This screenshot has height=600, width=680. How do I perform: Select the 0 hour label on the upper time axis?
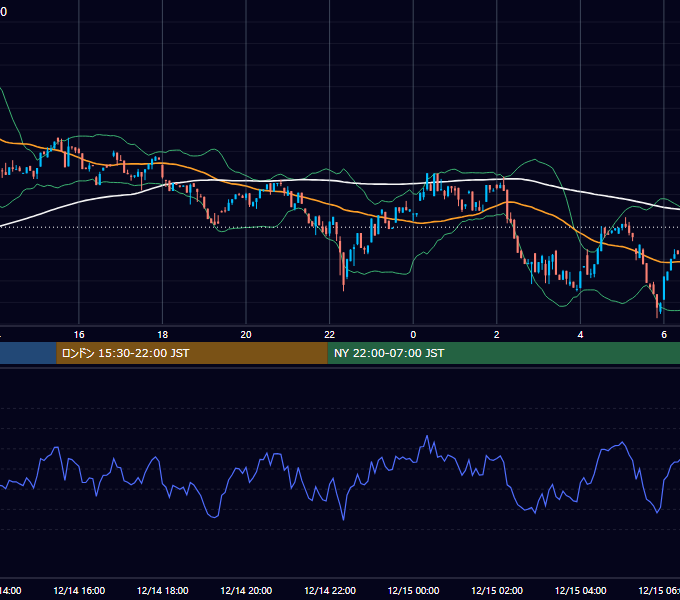(x=413, y=335)
